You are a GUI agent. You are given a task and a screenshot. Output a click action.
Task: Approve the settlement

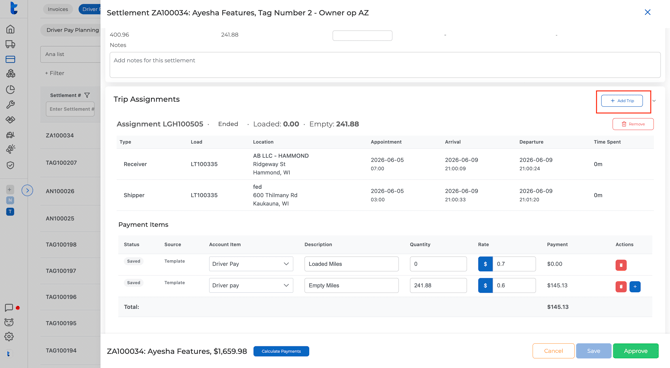(635, 351)
